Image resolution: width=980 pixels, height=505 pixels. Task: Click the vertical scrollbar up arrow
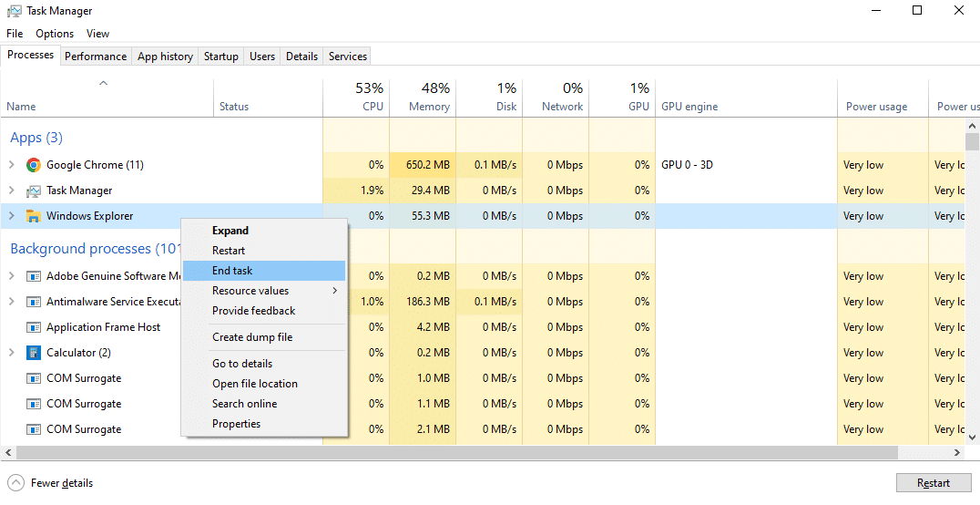[972, 126]
